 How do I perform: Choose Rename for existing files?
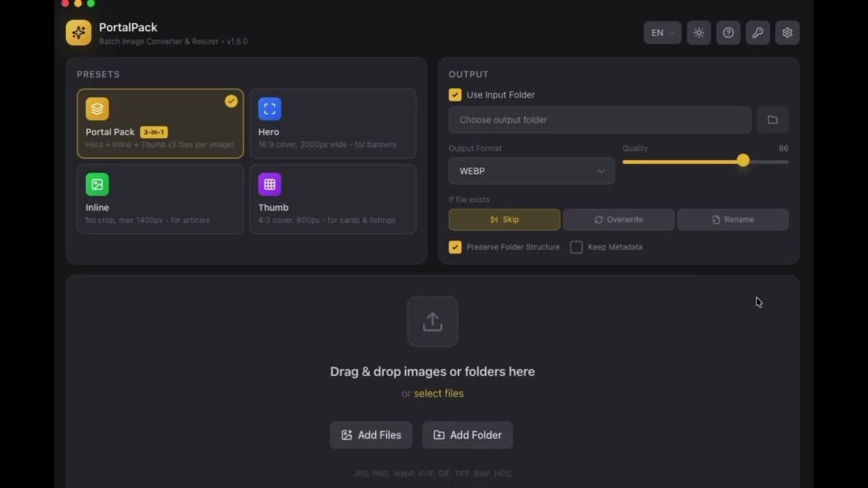click(732, 220)
